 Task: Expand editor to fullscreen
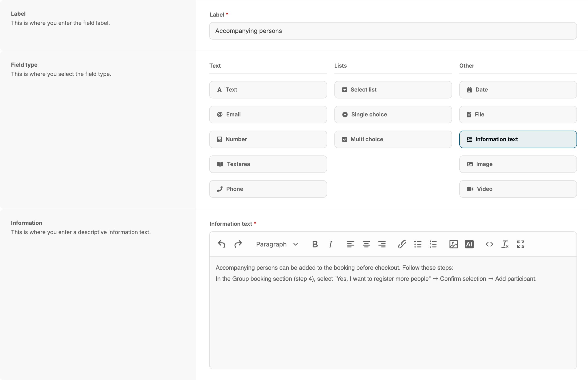point(520,244)
